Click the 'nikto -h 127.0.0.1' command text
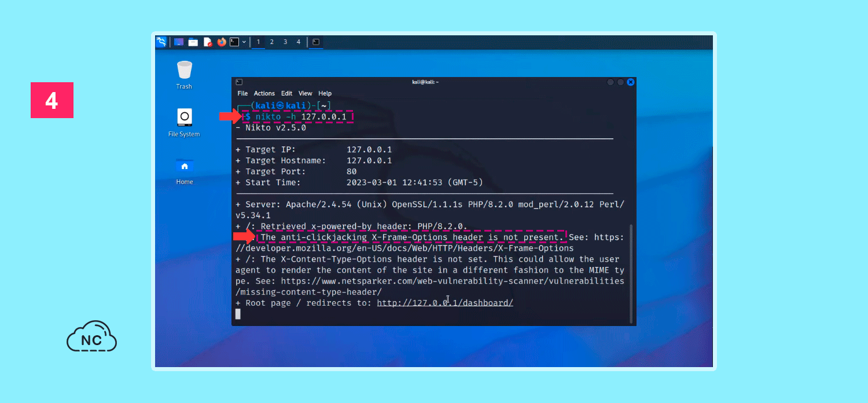 click(301, 117)
